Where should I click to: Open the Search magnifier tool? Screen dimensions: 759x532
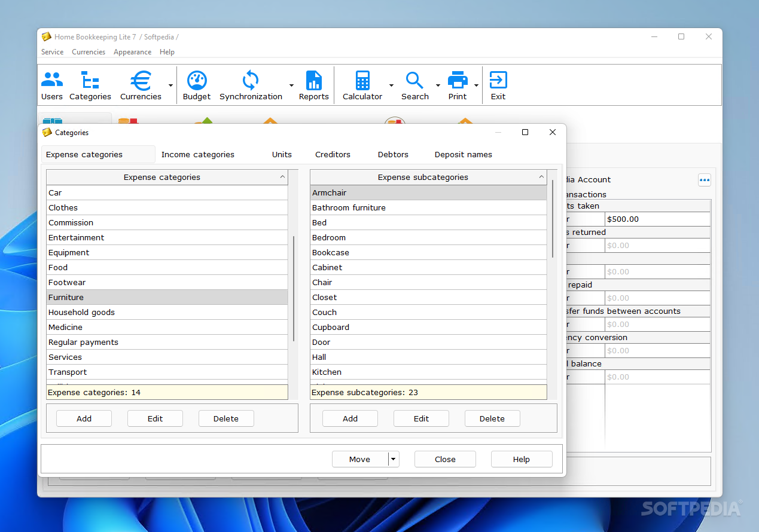click(x=415, y=85)
